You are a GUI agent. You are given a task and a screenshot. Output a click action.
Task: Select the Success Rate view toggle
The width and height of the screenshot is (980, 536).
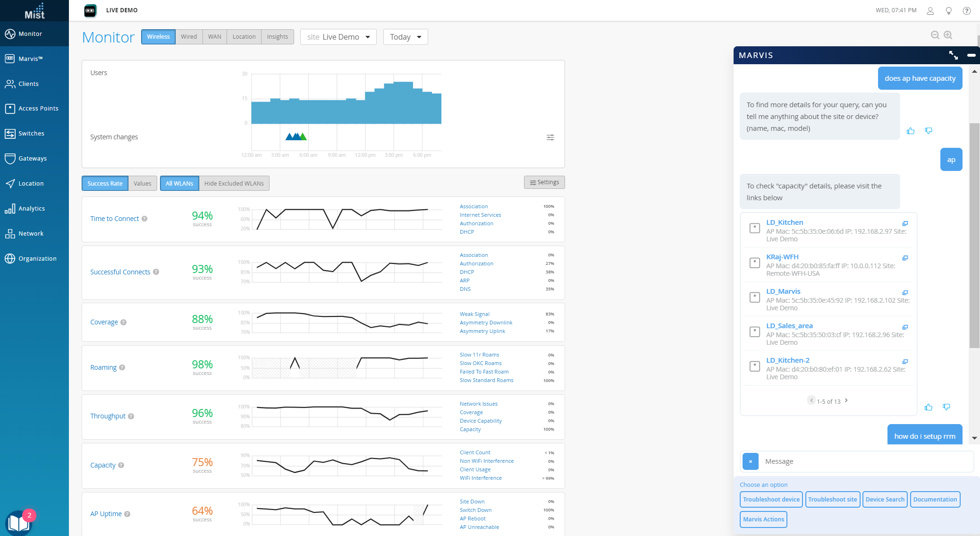(x=105, y=184)
